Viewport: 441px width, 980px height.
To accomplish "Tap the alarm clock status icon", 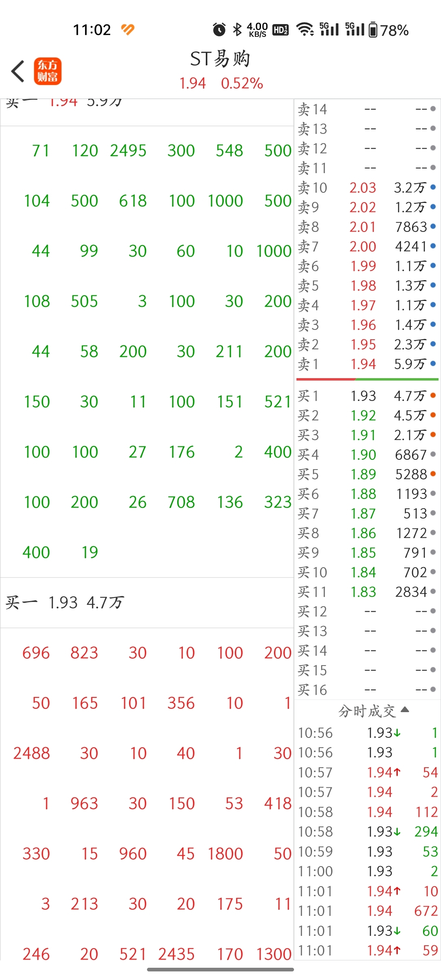I will pos(219,30).
